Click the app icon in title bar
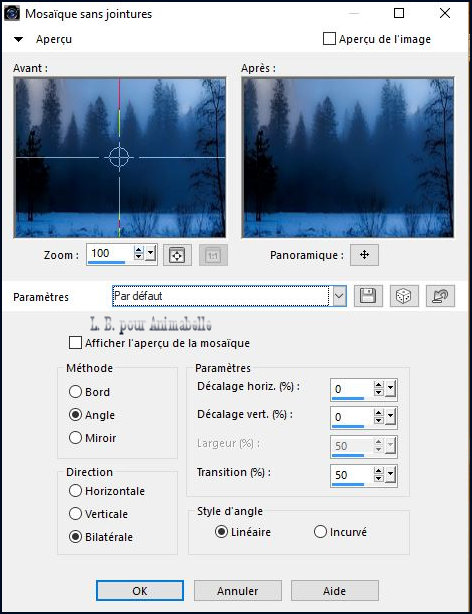 (12, 13)
